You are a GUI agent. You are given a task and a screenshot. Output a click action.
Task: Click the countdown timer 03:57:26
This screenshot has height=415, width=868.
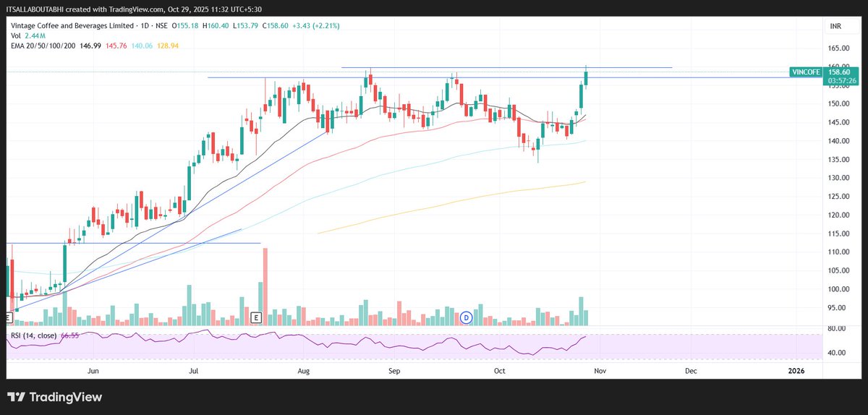843,80
